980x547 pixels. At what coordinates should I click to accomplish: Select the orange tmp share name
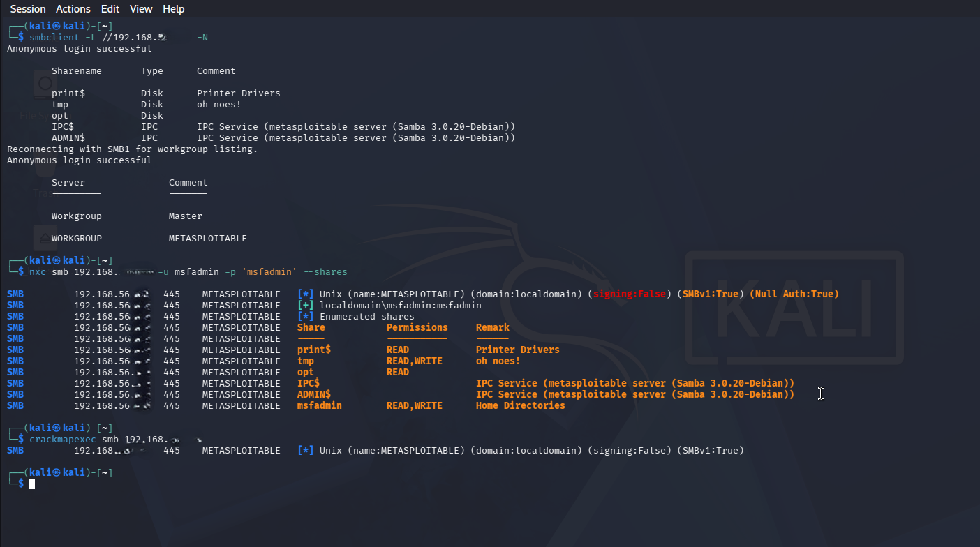point(306,361)
